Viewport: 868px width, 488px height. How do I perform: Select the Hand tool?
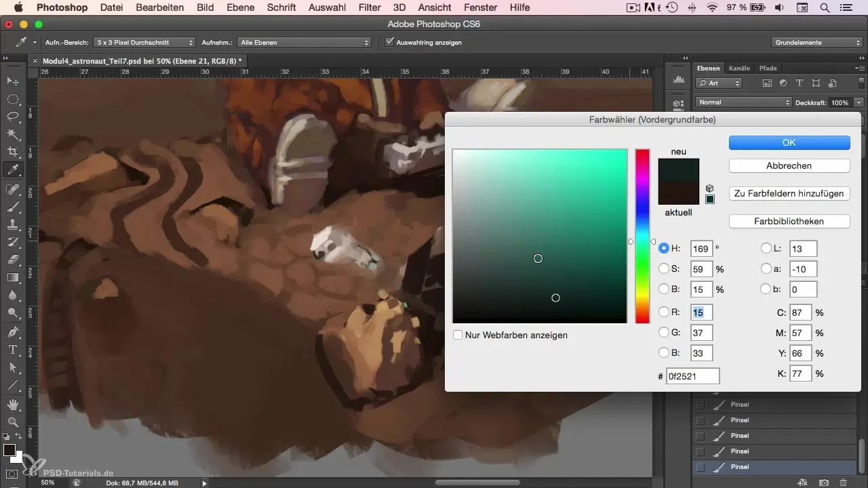[12, 405]
